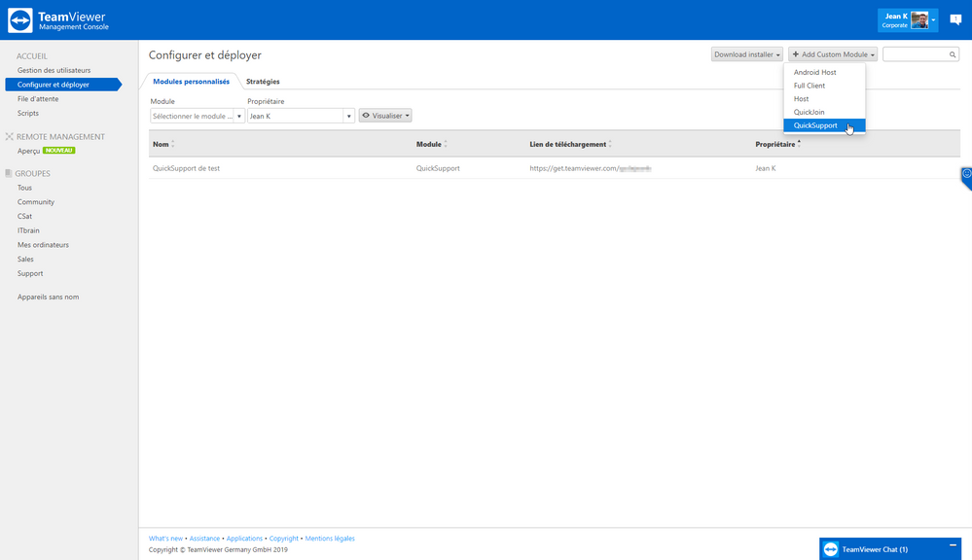
Task: Click the What's new footer link
Action: [165, 539]
